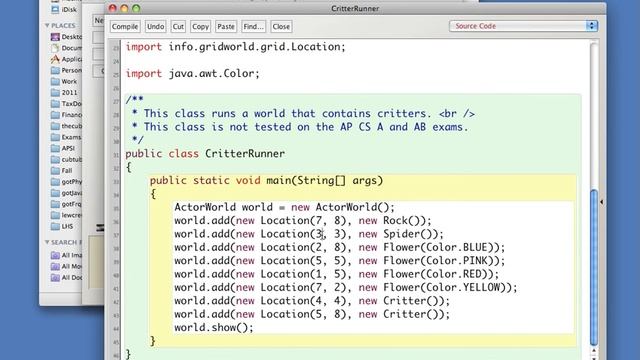Click the line adding new Spider()
The height and width of the screenshot is (360, 640).
tap(309, 234)
